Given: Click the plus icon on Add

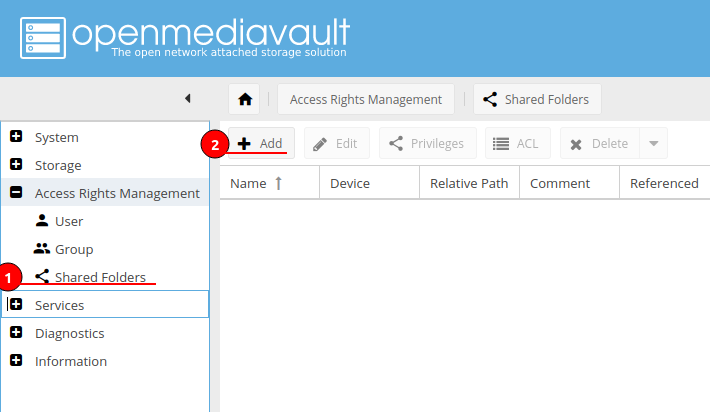Looking at the screenshot, I should point(244,144).
